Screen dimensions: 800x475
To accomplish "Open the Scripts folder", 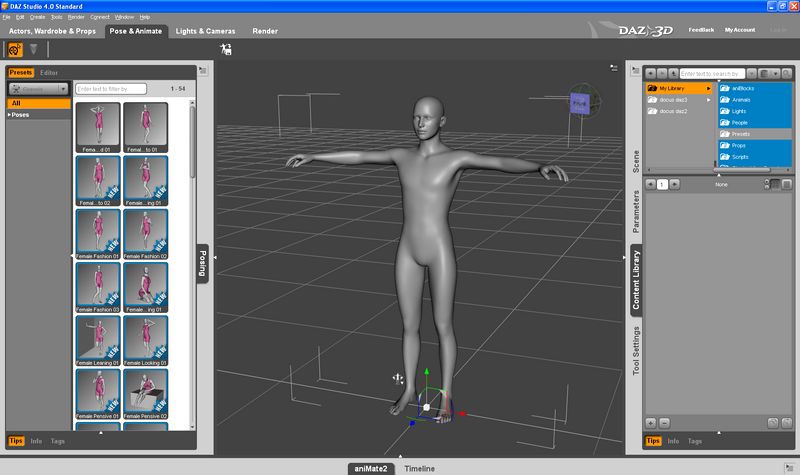I will (755, 157).
